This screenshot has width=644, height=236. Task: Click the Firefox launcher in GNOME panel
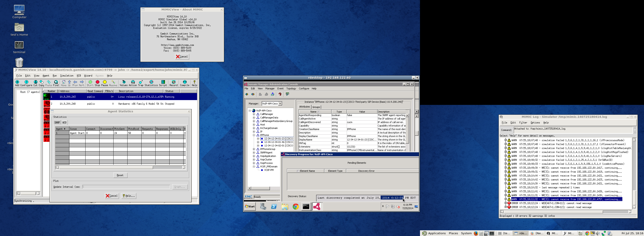pyautogui.click(x=476, y=233)
